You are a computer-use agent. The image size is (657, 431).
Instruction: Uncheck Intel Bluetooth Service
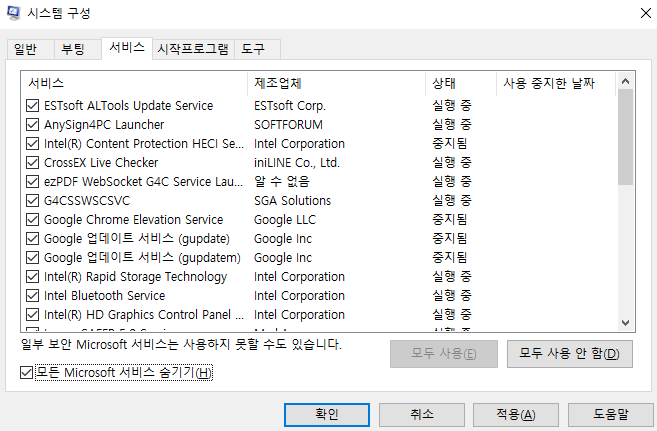pyautogui.click(x=33, y=296)
